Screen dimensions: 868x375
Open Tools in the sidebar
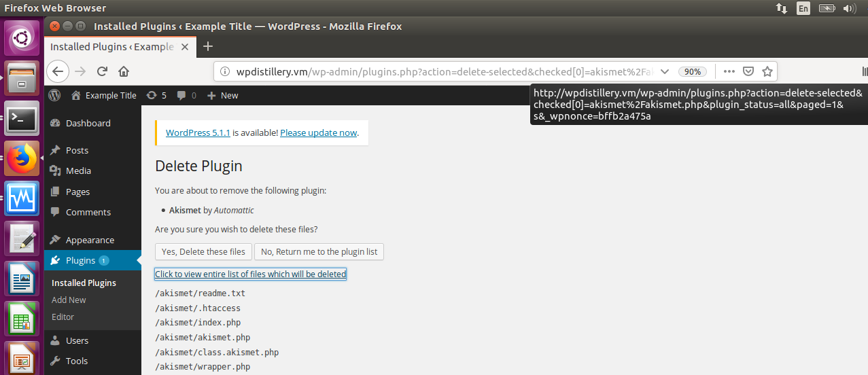click(92, 361)
